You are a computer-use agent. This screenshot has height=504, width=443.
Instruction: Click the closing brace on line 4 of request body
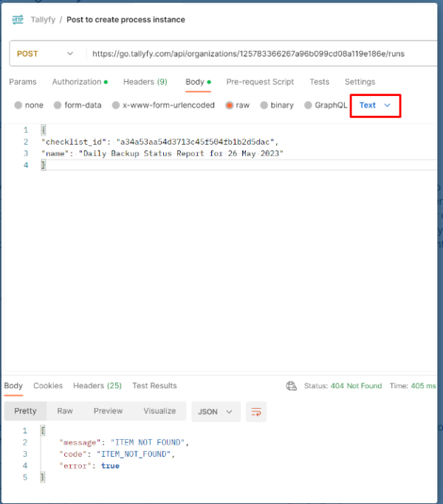pyautogui.click(x=43, y=165)
